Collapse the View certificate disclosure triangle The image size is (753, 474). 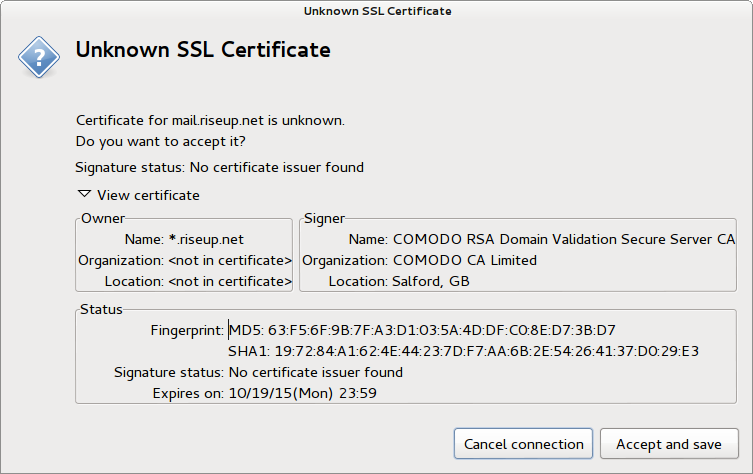84,195
